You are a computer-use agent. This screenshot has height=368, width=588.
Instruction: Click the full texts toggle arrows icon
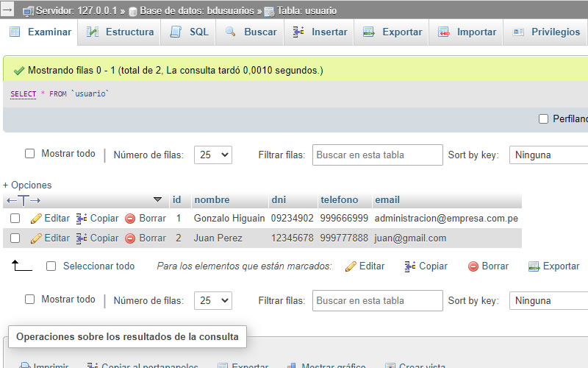tap(24, 200)
